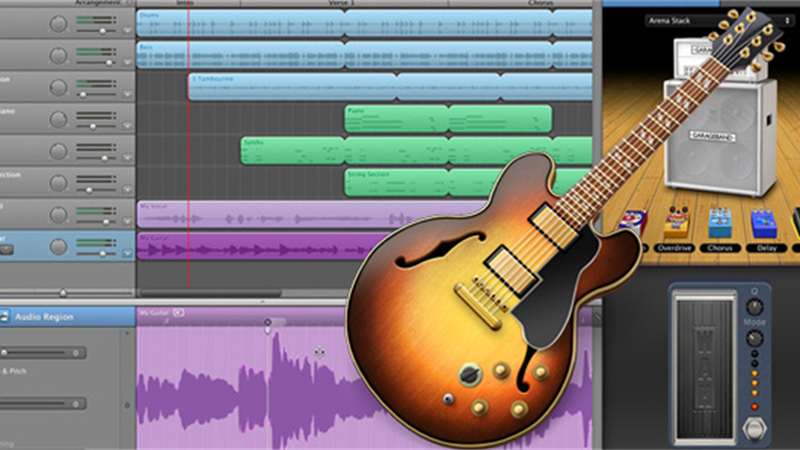Select the Bass region in the timeline
800x450 pixels.
coord(240,55)
